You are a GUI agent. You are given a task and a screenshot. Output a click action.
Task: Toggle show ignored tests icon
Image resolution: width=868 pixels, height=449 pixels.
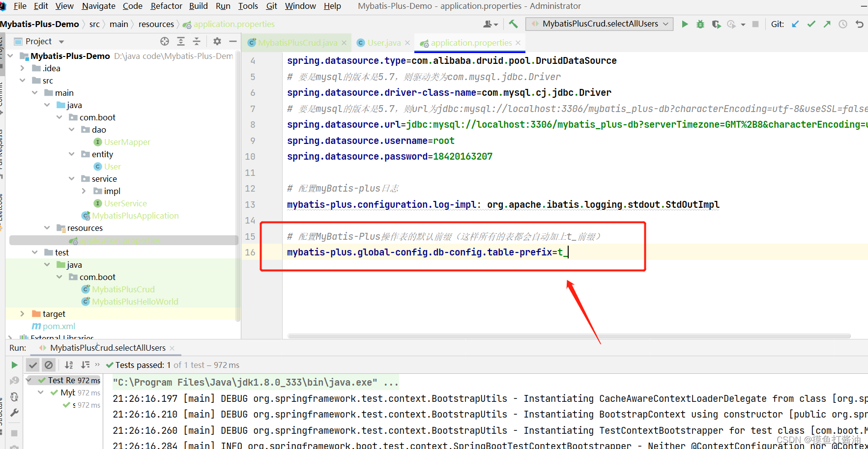(49, 365)
